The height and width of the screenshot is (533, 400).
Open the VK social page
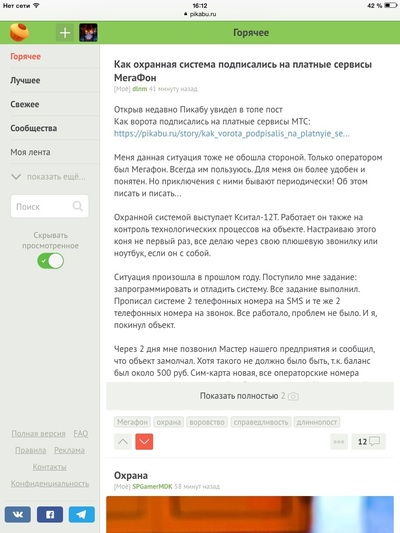click(18, 514)
